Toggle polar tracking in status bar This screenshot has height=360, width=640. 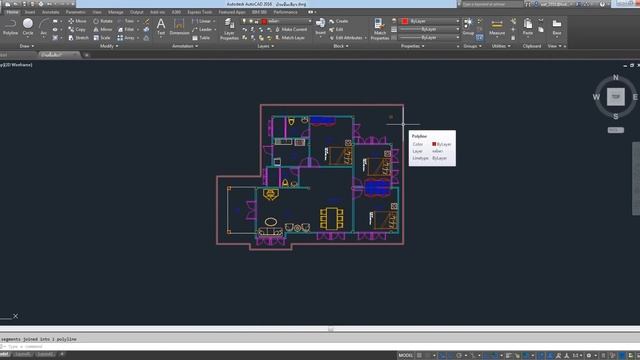coord(459,356)
